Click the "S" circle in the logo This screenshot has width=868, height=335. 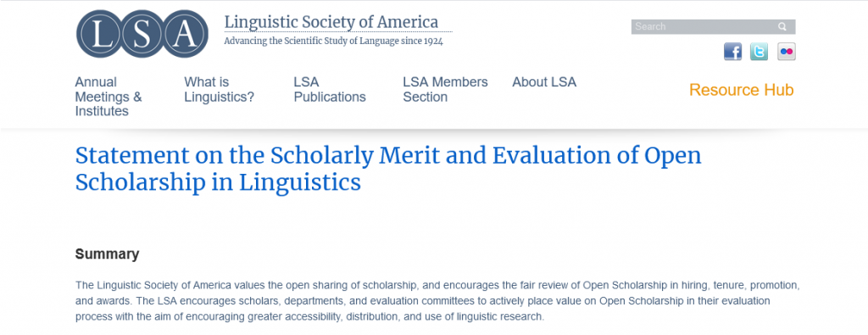pyautogui.click(x=142, y=34)
